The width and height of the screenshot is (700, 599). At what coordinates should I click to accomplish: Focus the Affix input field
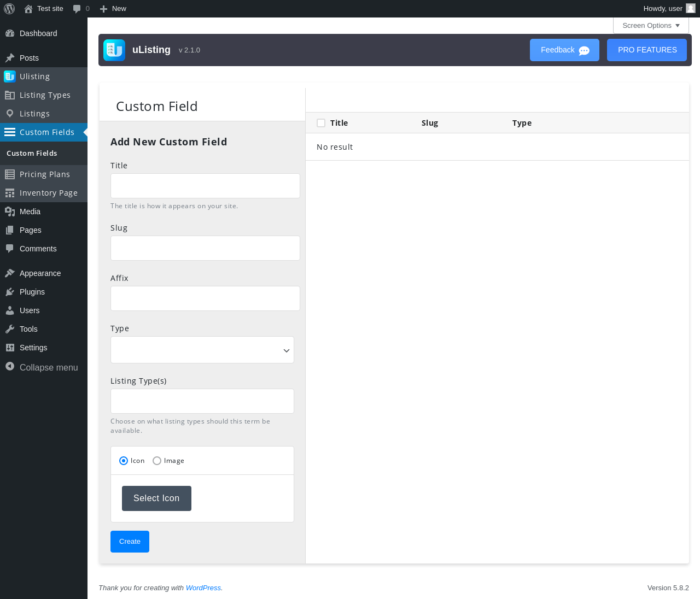point(205,298)
